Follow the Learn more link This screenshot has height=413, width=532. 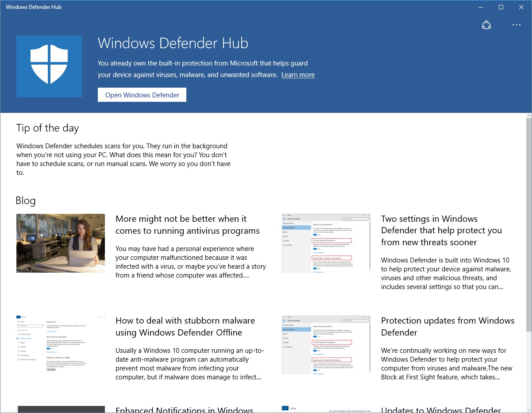coord(298,74)
